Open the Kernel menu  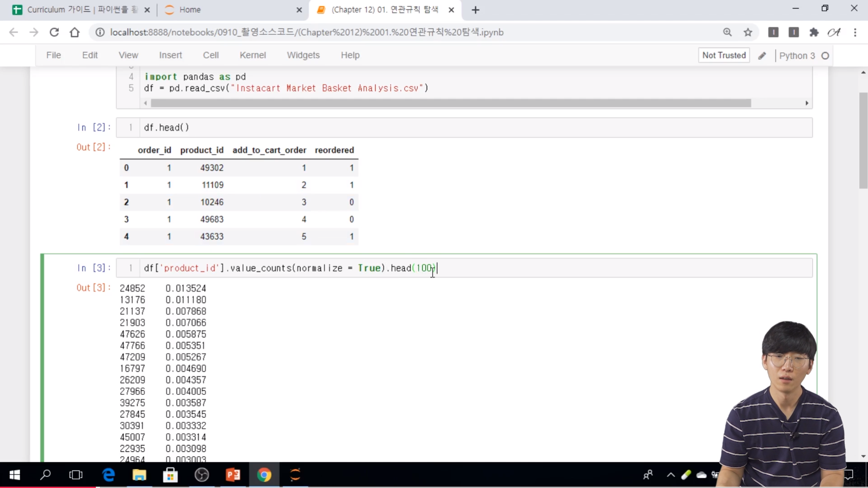coord(252,55)
